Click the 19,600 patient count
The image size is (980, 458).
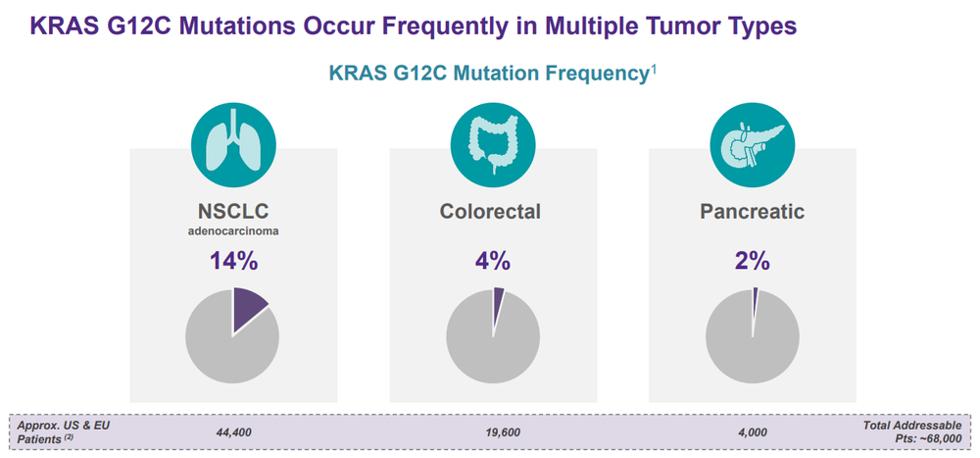point(503,433)
